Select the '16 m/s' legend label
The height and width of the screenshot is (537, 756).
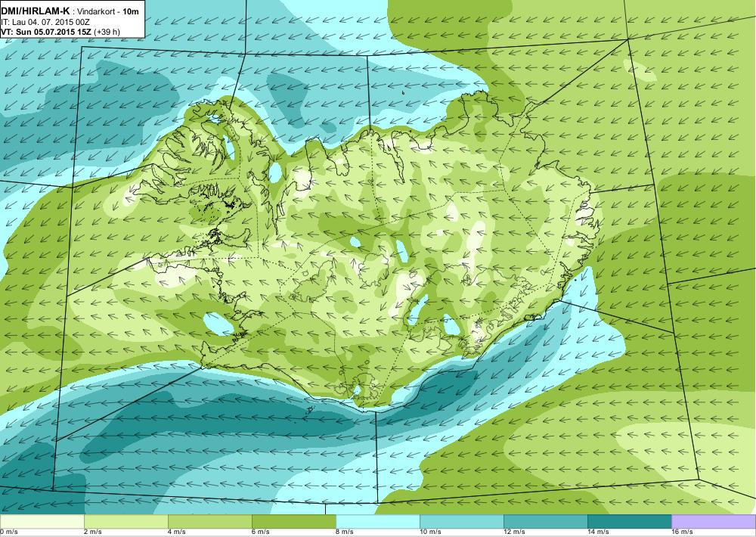pyautogui.click(x=682, y=532)
